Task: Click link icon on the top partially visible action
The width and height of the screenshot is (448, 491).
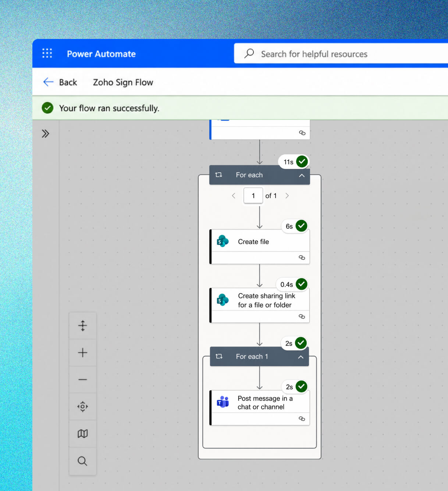Action: coord(302,133)
